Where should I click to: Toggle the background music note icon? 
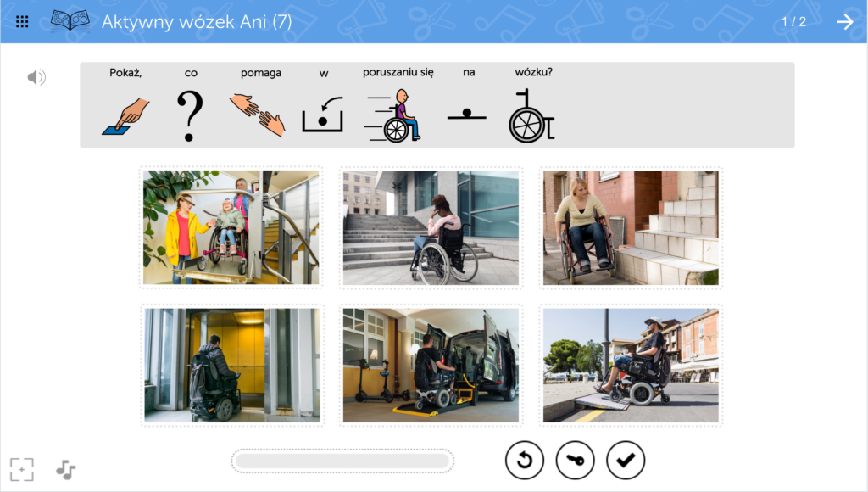[x=65, y=469]
